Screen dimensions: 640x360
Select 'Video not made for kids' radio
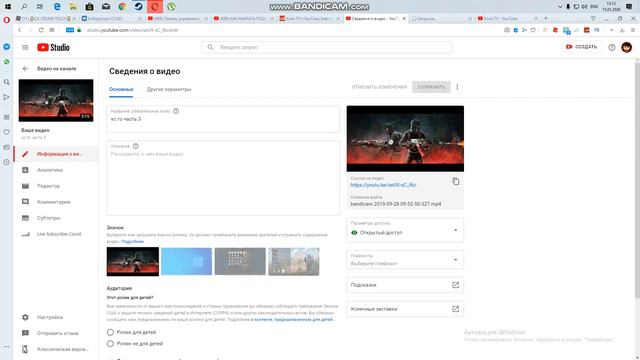[x=110, y=344]
